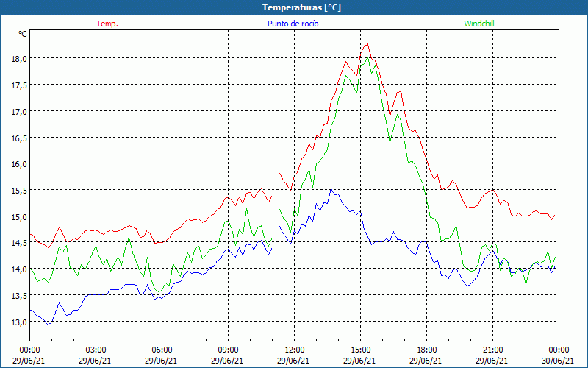Screen dimensions: 588x368
Task: Select the green 'Windchill' legend label
Action: pyautogui.click(x=479, y=24)
